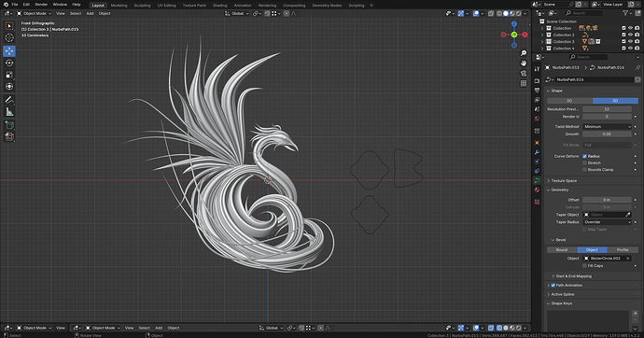Select the Cursor tool
The width and height of the screenshot is (644, 338).
point(9,37)
